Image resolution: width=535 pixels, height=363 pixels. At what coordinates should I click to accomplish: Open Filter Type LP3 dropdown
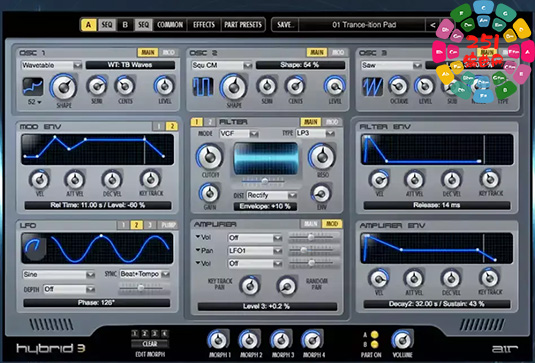tap(315, 133)
